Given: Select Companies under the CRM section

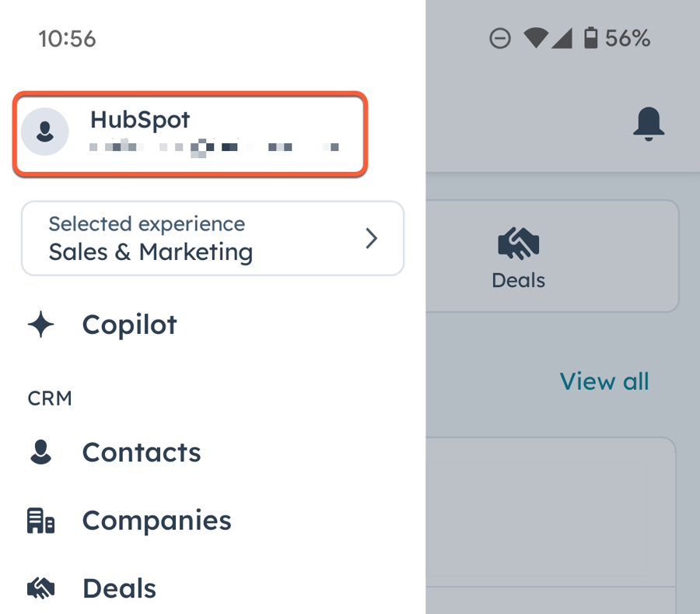Looking at the screenshot, I should 156,520.
